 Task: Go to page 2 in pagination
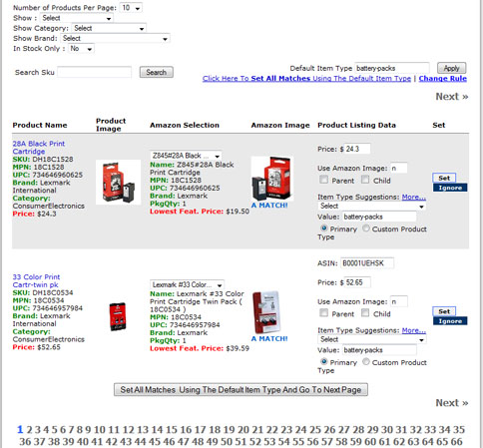(x=29, y=430)
